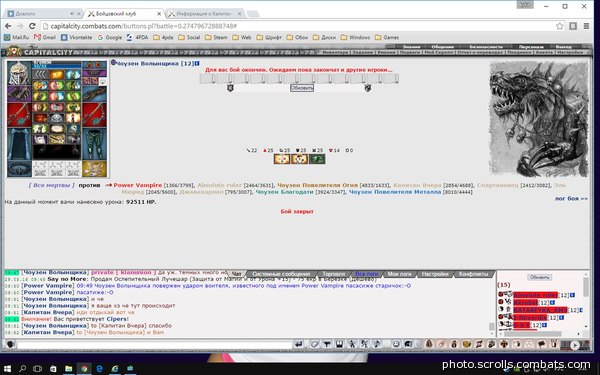The width and height of the screenshot is (600, 375).
Task: Click the bell icon in bottom toolbar
Action: pos(429,344)
